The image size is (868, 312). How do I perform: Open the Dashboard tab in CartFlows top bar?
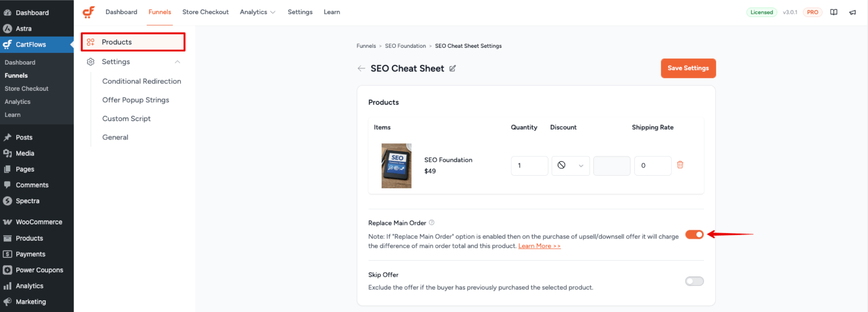tap(121, 12)
